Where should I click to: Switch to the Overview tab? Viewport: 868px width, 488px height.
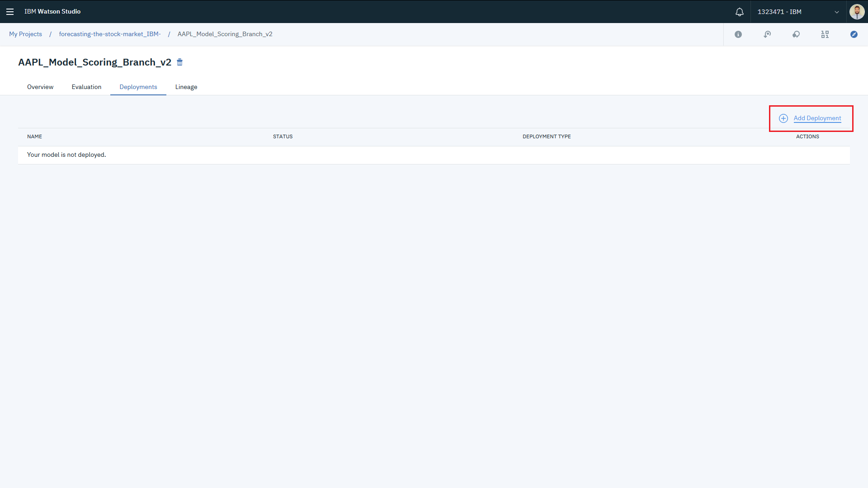click(x=40, y=87)
